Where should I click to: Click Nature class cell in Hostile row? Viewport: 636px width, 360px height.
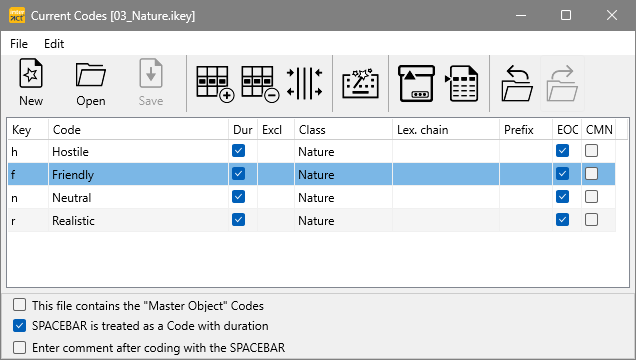click(x=343, y=152)
